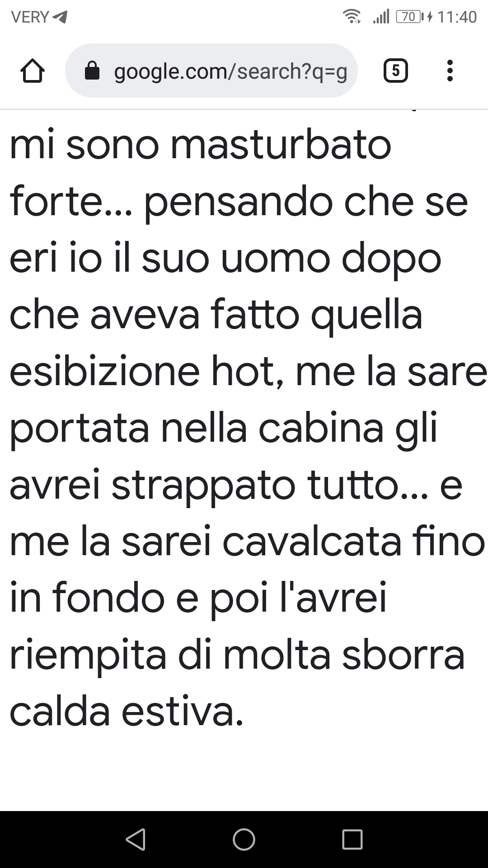Open site info via the padlock icon
Viewport: 488px width, 868px height.
pos(92,71)
